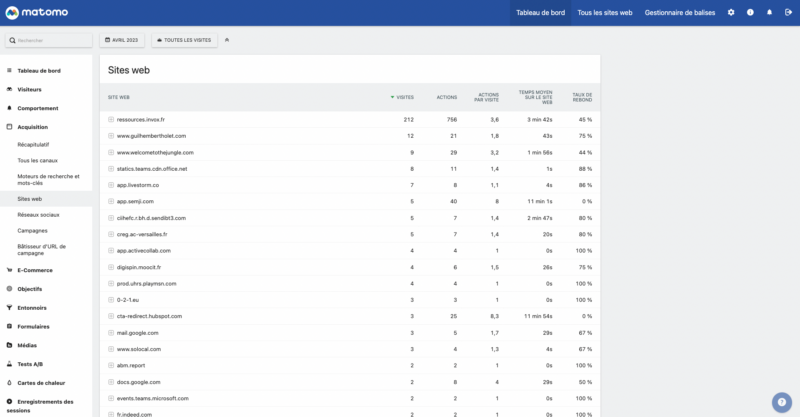Expand the app.semji.com row
This screenshot has height=417, width=800.
pos(111,201)
